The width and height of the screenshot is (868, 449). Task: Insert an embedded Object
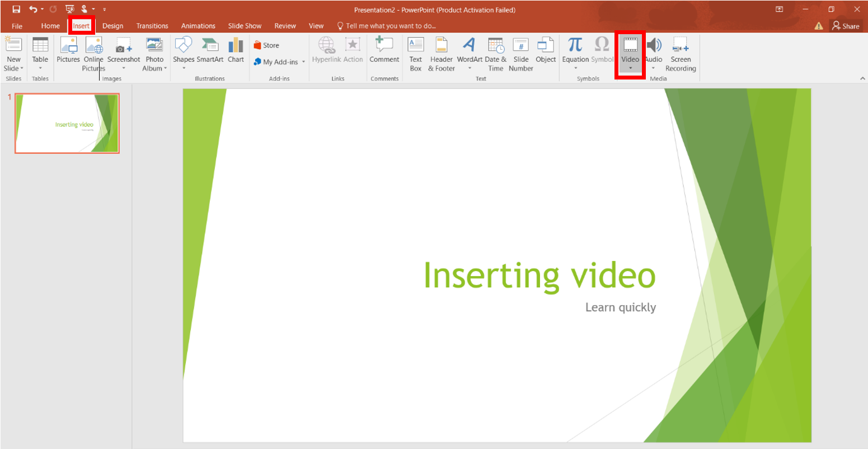[546, 50]
